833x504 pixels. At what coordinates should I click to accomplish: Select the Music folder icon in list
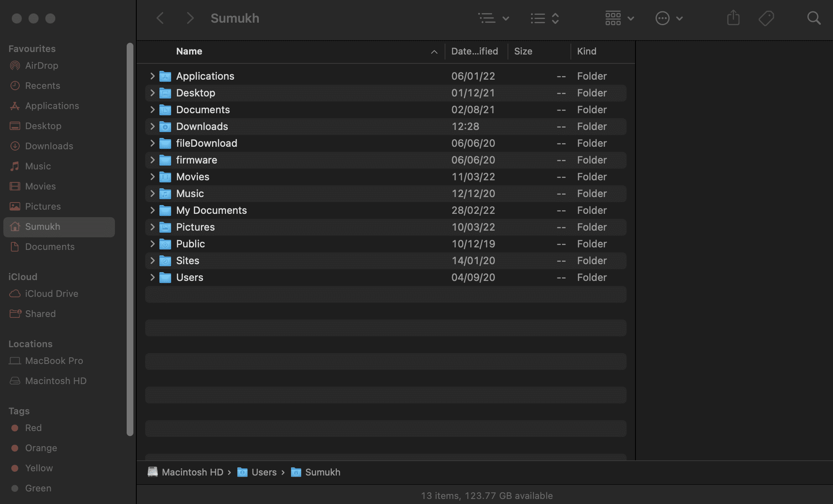coord(165,193)
